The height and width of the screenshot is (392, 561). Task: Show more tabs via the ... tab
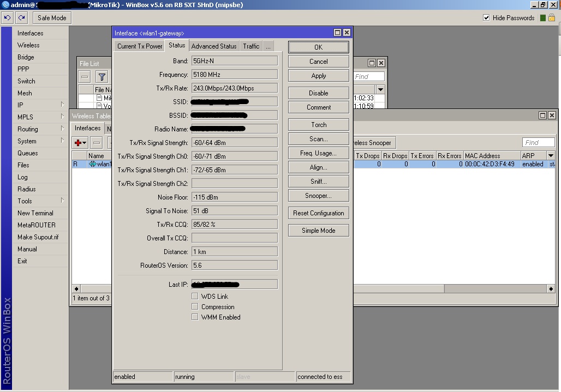268,46
